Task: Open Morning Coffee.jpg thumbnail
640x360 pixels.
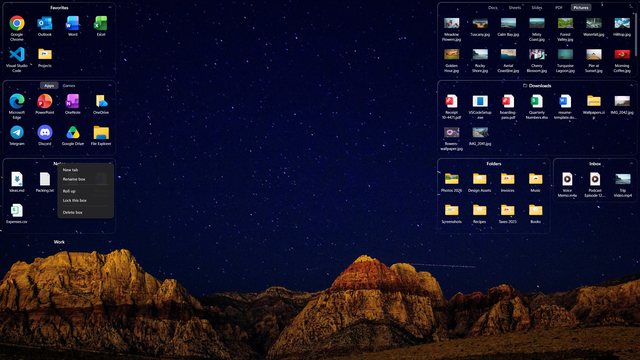Action: click(x=622, y=54)
